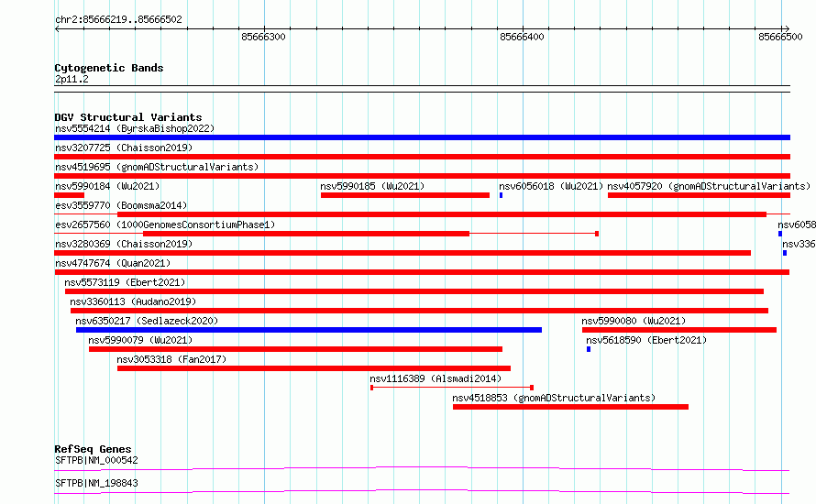Image resolution: width=816 pixels, height=504 pixels.
Task: Select the red nsv5573119 variant bar
Action: pyautogui.click(x=414, y=291)
